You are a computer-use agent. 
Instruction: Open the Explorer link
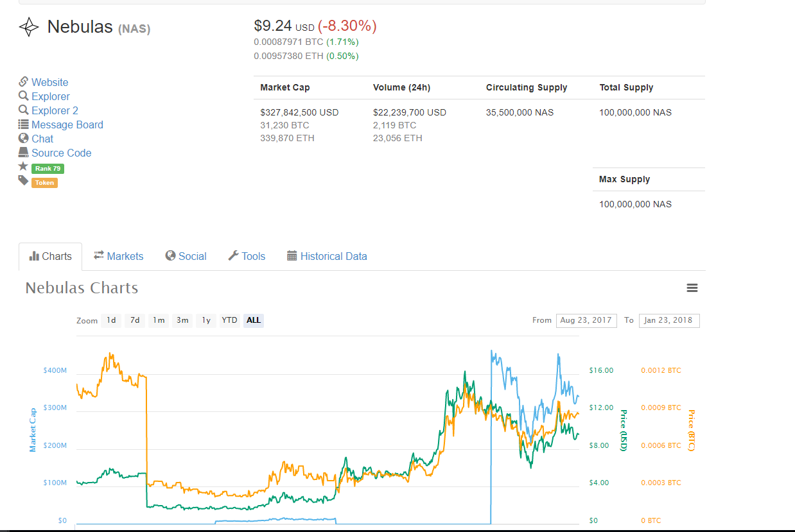51,96
